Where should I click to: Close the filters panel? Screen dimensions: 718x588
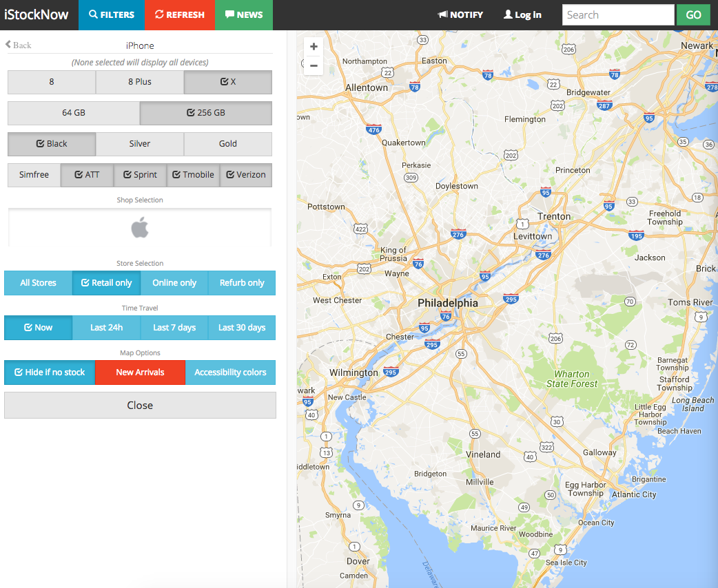click(x=140, y=406)
